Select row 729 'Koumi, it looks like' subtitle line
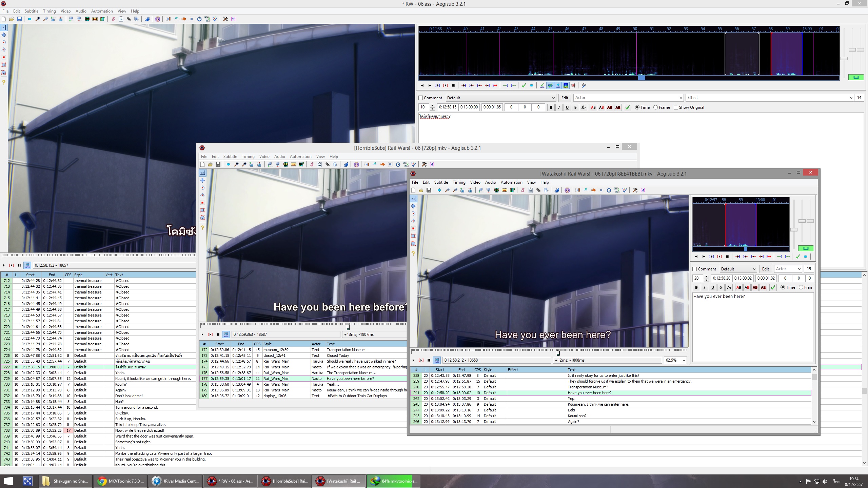 153,379
